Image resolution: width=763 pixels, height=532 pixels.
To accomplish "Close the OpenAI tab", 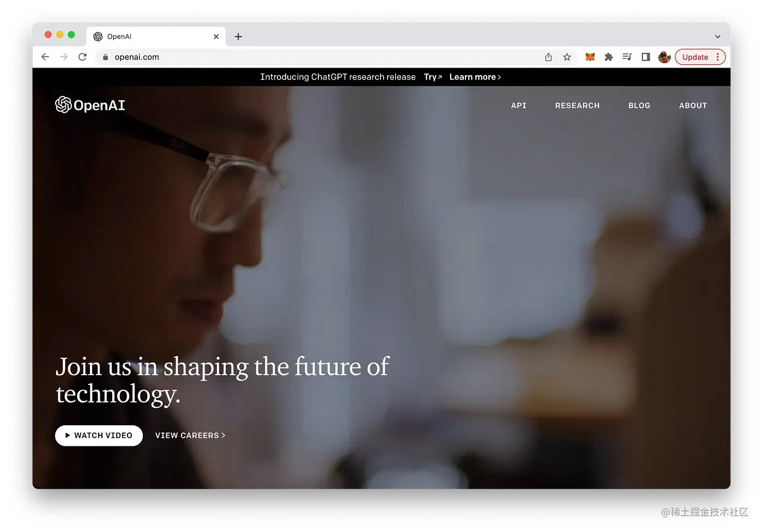I will [x=216, y=36].
